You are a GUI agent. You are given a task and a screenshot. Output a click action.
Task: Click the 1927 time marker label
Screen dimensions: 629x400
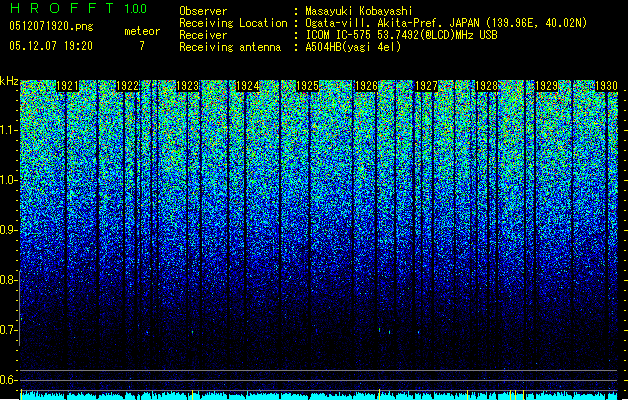click(426, 86)
